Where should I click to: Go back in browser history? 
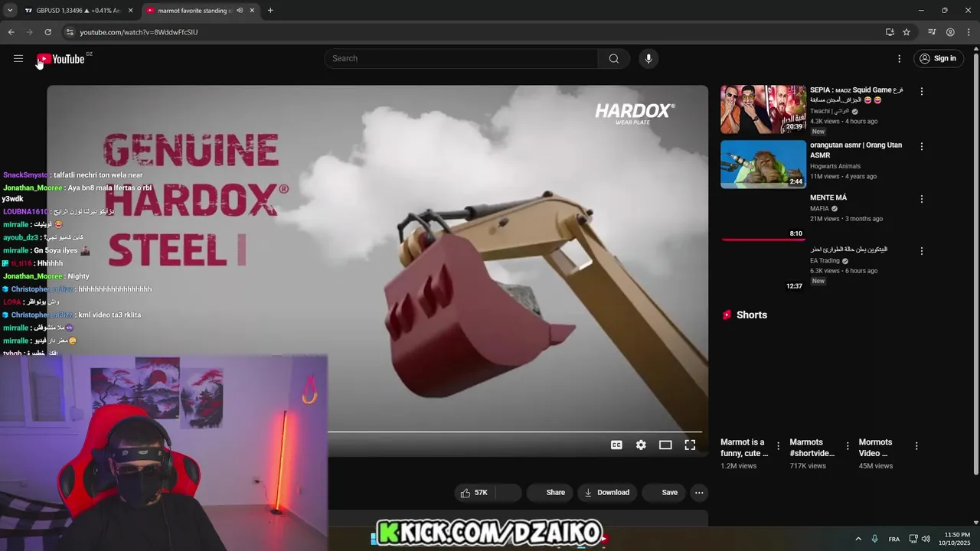(x=11, y=32)
